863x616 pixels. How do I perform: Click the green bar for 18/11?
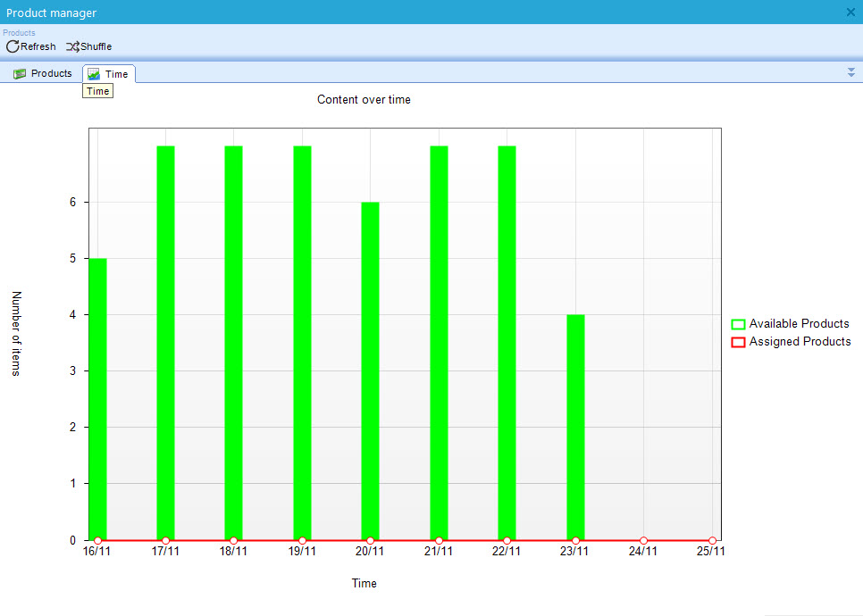pyautogui.click(x=233, y=342)
